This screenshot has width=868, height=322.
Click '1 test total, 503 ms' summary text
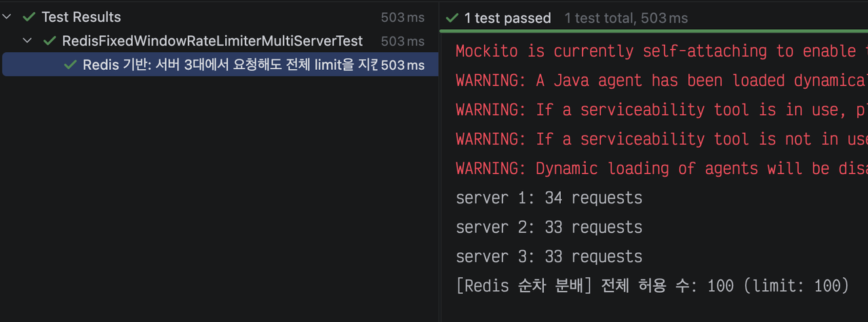pyautogui.click(x=626, y=18)
